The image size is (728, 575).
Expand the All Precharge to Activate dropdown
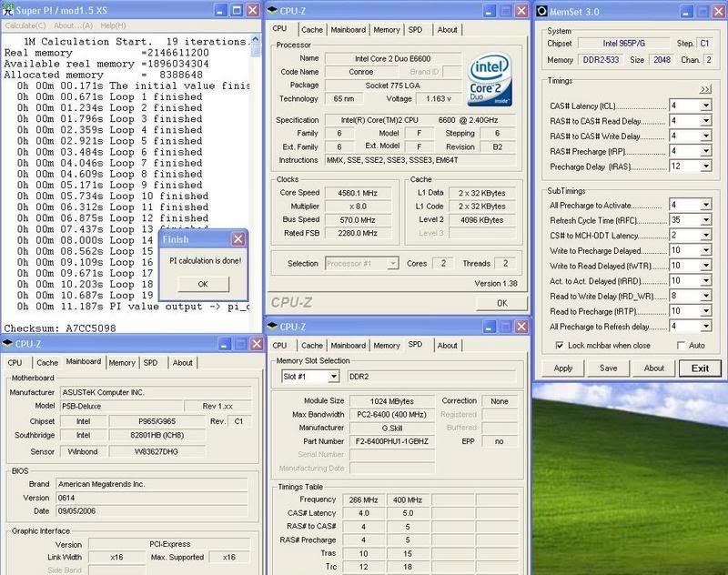pyautogui.click(x=706, y=205)
